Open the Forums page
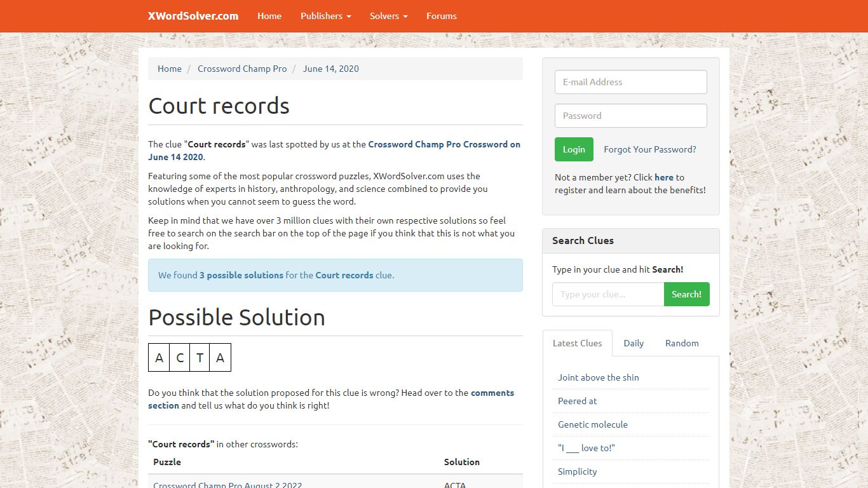The image size is (868, 488). click(x=442, y=16)
